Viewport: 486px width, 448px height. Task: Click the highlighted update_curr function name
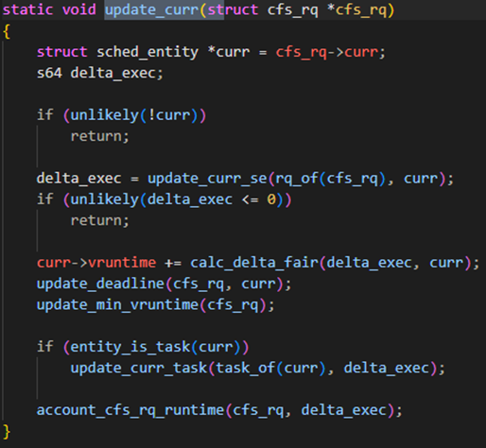pyautogui.click(x=152, y=9)
